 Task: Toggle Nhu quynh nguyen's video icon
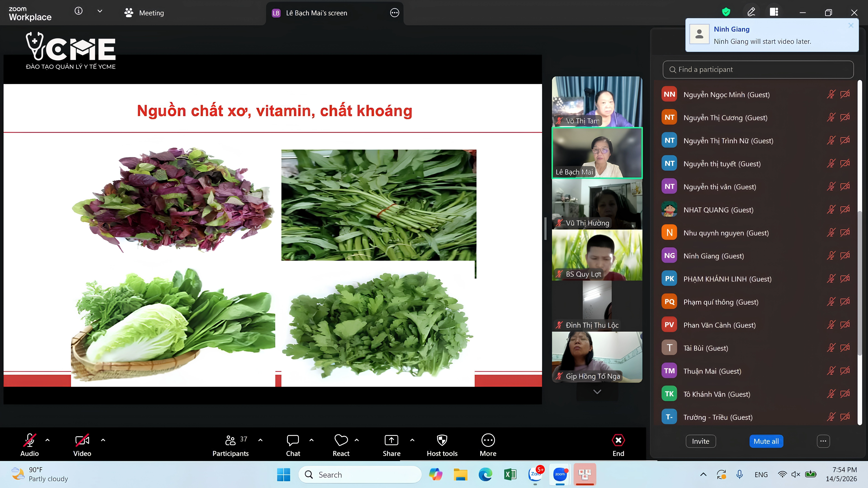(x=845, y=233)
